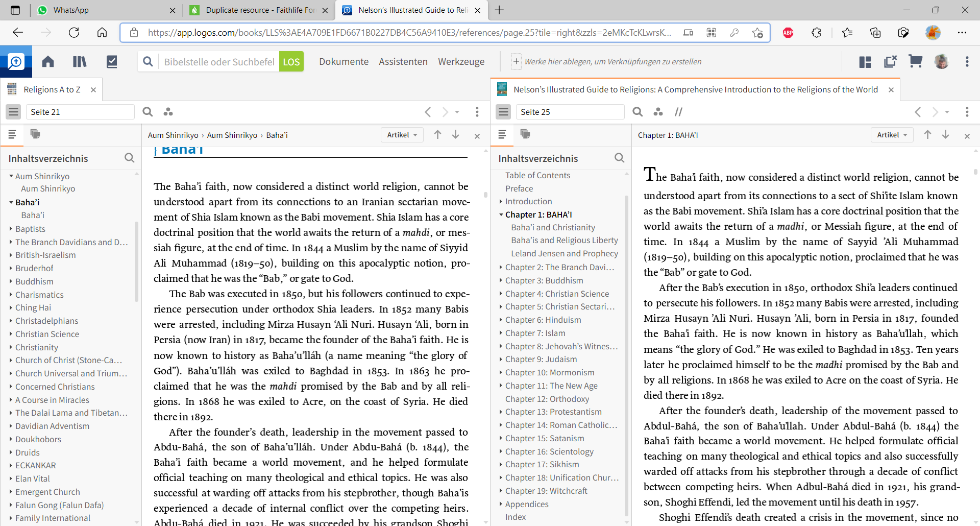Open the user profile avatar
The height and width of the screenshot is (526, 980).
pyautogui.click(x=942, y=62)
